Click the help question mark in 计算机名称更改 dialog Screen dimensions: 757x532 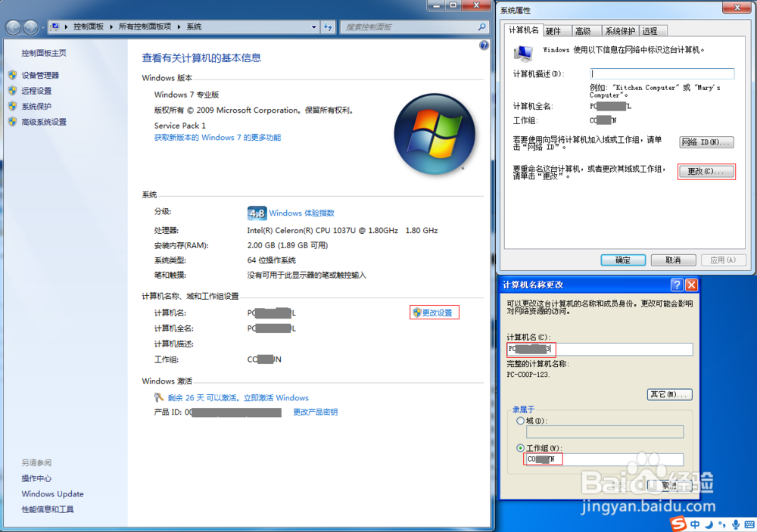click(x=677, y=285)
